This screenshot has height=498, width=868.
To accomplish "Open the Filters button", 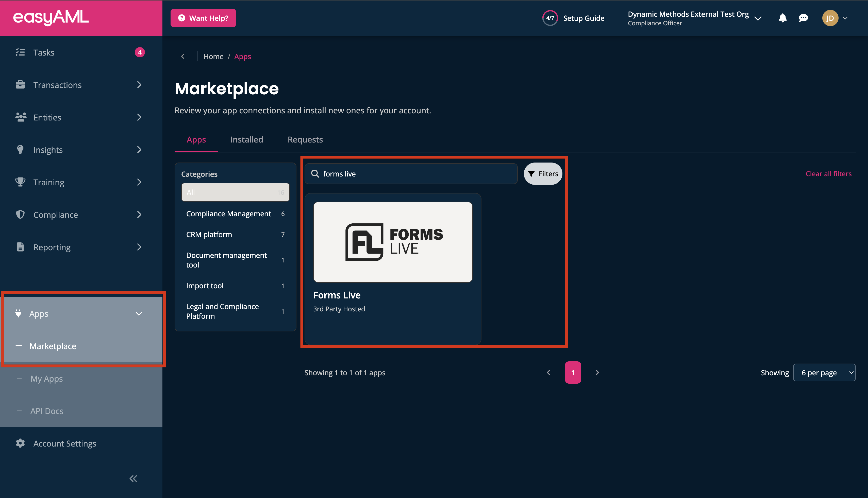I will click(x=543, y=174).
